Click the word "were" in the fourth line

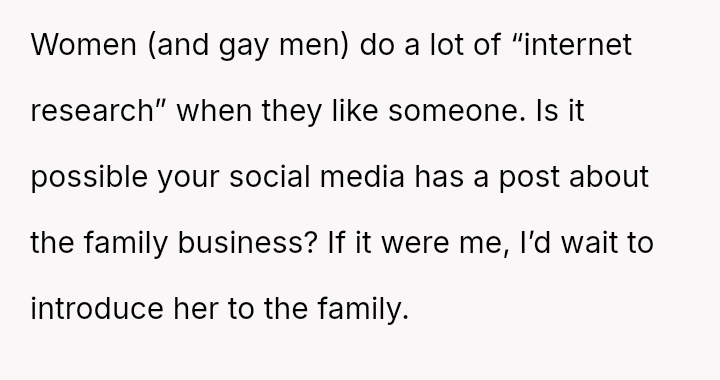coord(415,243)
